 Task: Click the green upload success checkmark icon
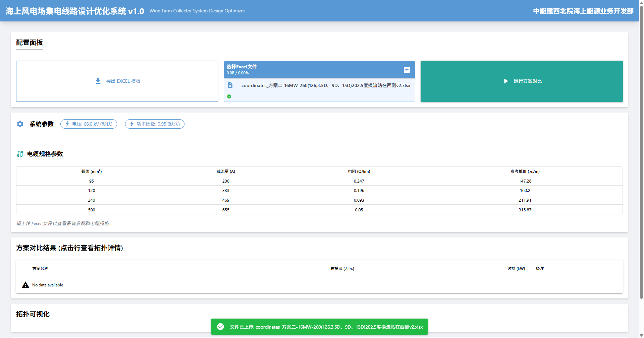[x=229, y=96]
